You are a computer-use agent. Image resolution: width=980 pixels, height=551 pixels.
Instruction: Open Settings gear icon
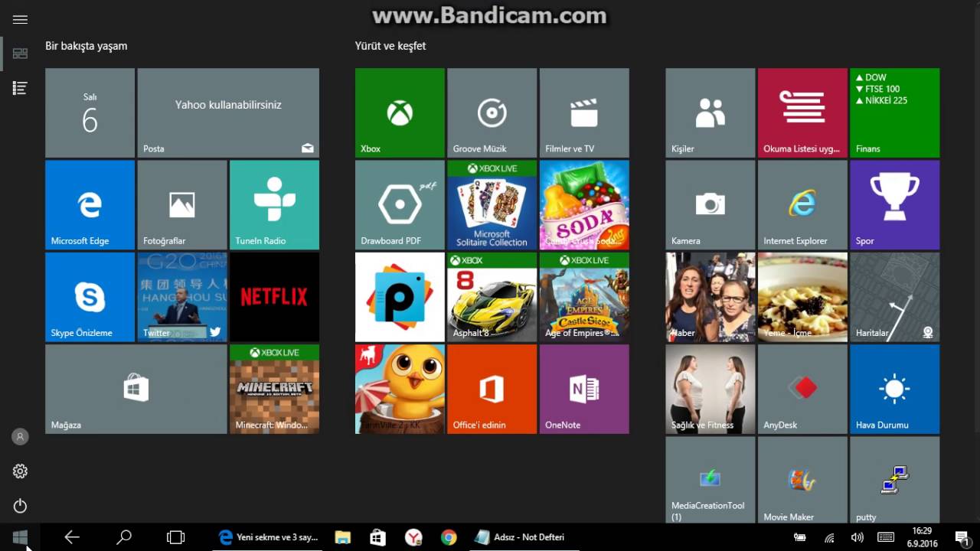[20, 471]
